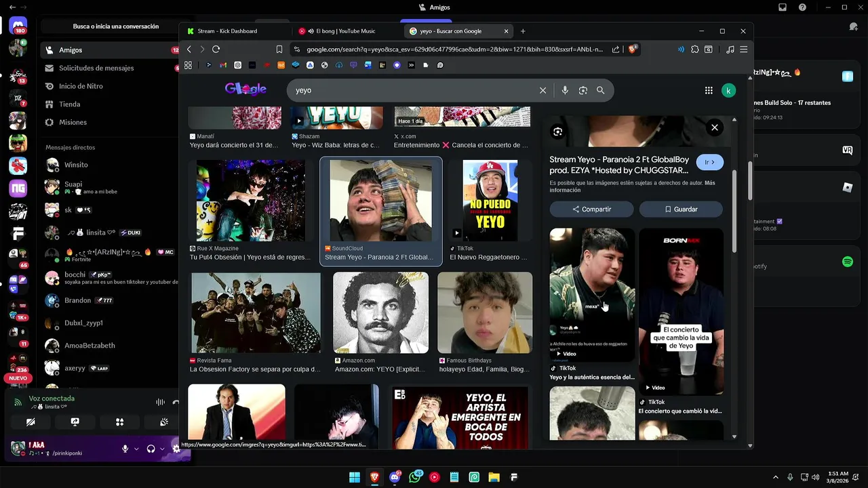Screen dimensions: 868x488
Task: Toggle Discord screen sharing
Action: (75, 422)
